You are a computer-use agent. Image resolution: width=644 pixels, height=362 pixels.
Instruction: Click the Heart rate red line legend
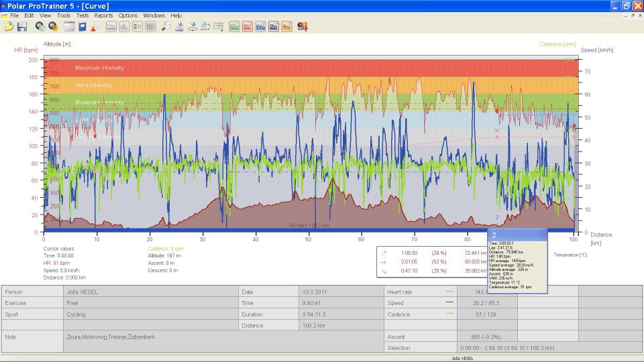tap(449, 292)
